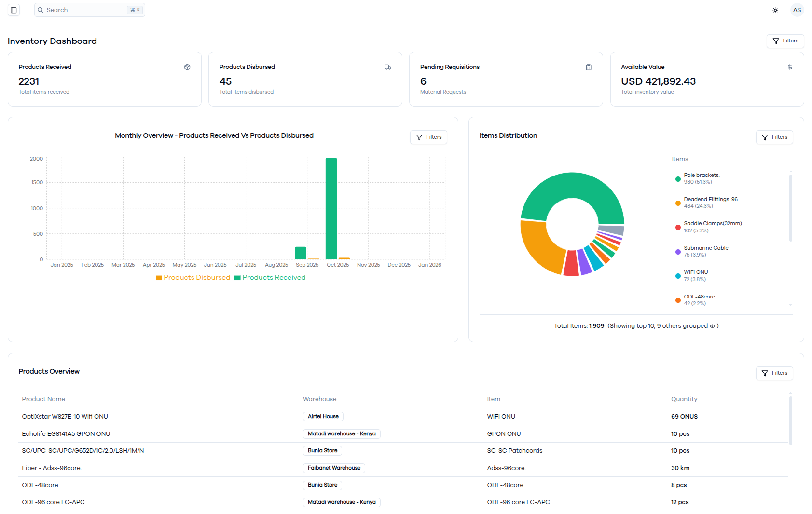This screenshot has height=514, width=812.
Task: Open Filters for Items Distribution
Action: [774, 137]
